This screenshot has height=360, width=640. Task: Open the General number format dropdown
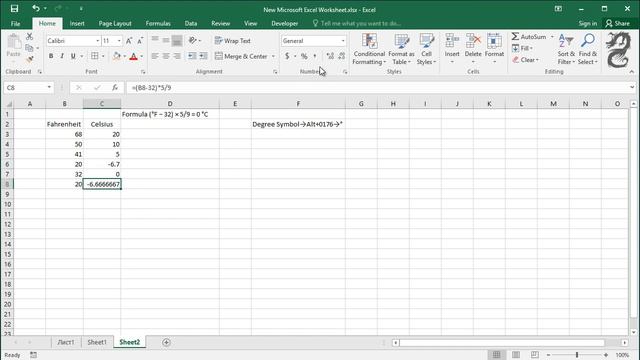point(343,41)
